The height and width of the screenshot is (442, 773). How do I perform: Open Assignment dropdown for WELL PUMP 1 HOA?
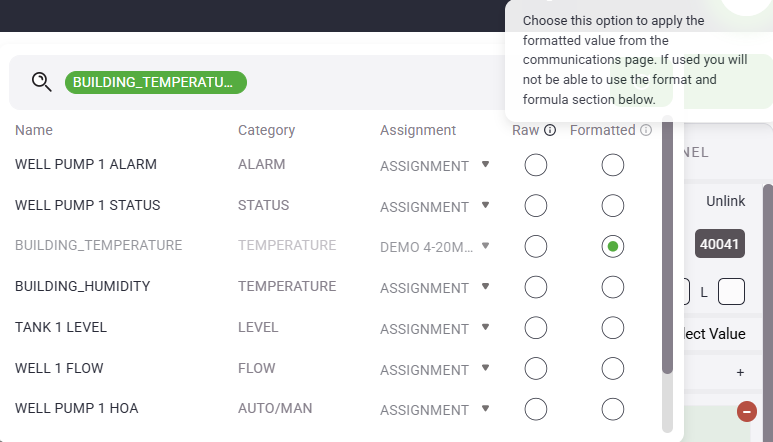(x=485, y=409)
